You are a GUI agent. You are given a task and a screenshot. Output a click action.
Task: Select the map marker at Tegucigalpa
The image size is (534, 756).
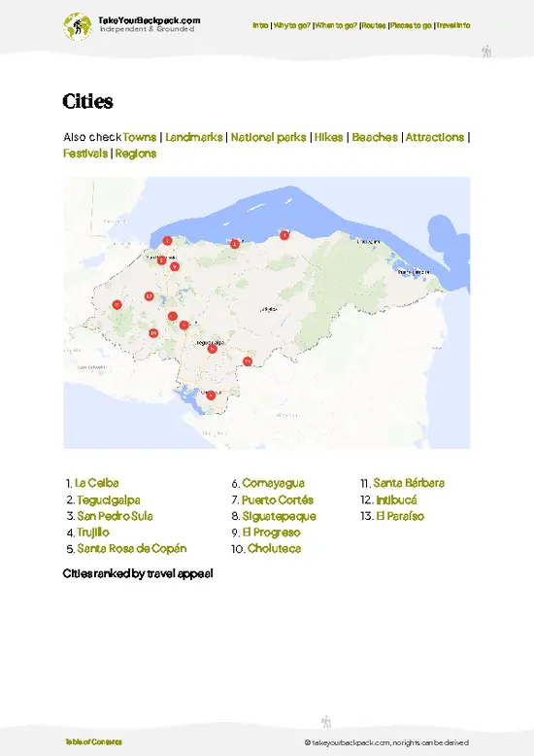tap(212, 349)
